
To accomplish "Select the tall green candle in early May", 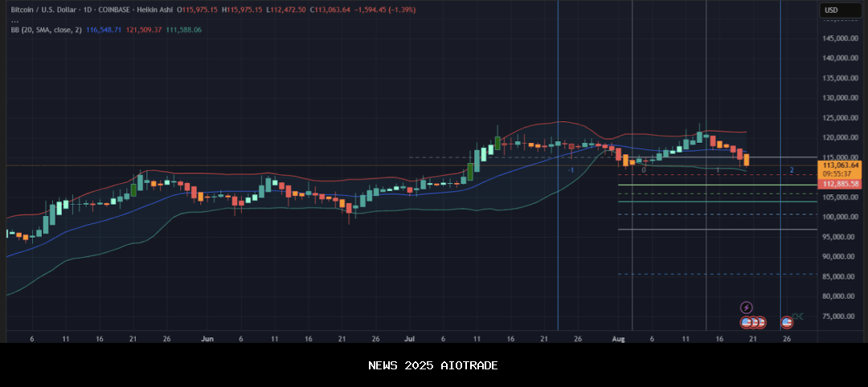I will pyautogui.click(x=53, y=215).
